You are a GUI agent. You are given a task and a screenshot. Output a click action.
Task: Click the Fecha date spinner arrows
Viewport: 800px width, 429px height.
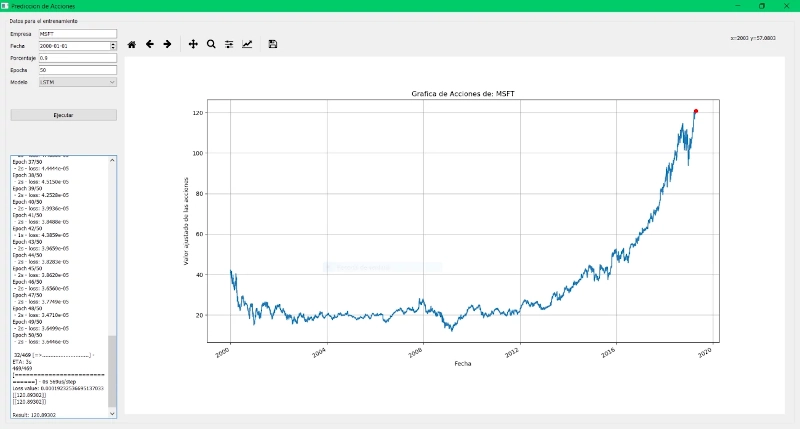[113, 46]
